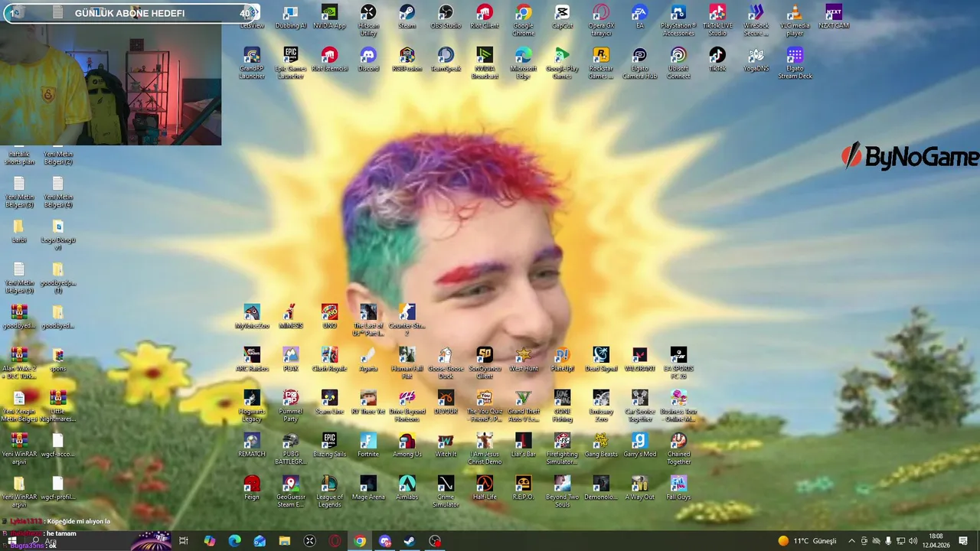Open File Explorer from the taskbar
The height and width of the screenshot is (551, 980).
285,541
